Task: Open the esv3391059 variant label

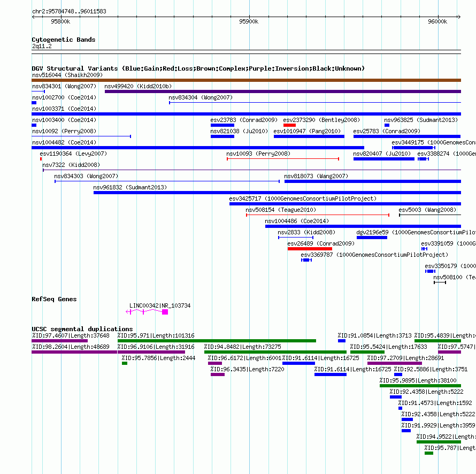Action: click(448, 243)
